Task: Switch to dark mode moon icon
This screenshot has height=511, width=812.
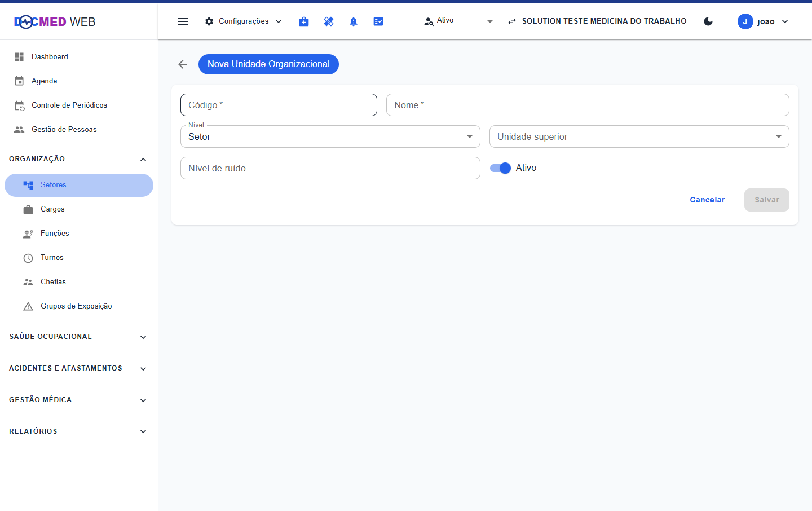Action: click(709, 21)
